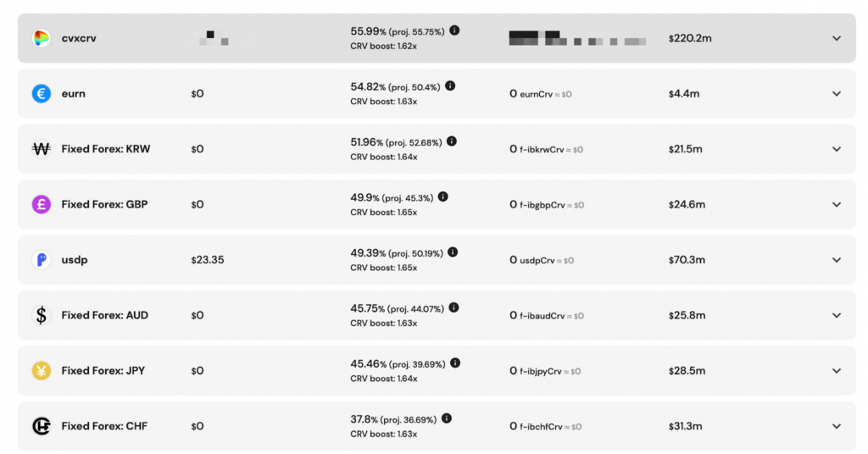Click the Fixed Forex: AUD pool name
This screenshot has height=454, width=868.
(104, 315)
